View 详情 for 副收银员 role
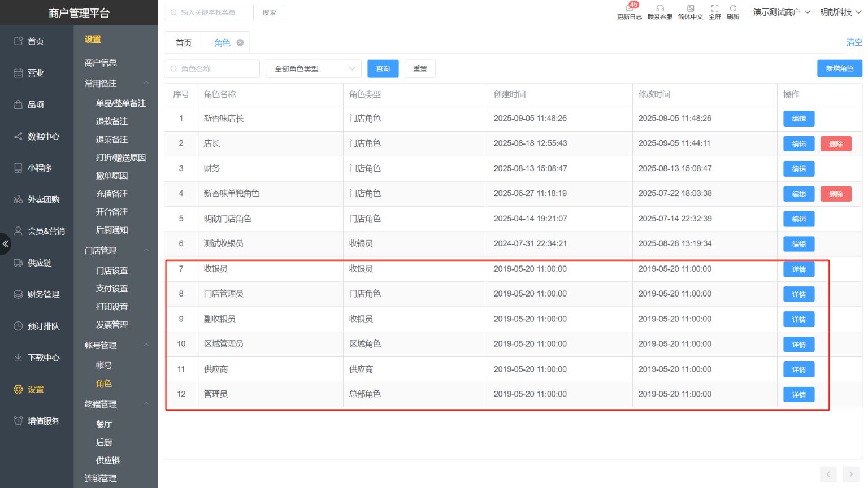 (x=799, y=319)
